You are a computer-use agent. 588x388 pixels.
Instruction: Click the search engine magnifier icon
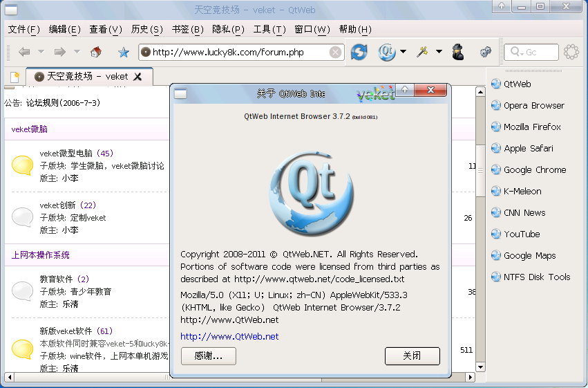[x=516, y=52]
